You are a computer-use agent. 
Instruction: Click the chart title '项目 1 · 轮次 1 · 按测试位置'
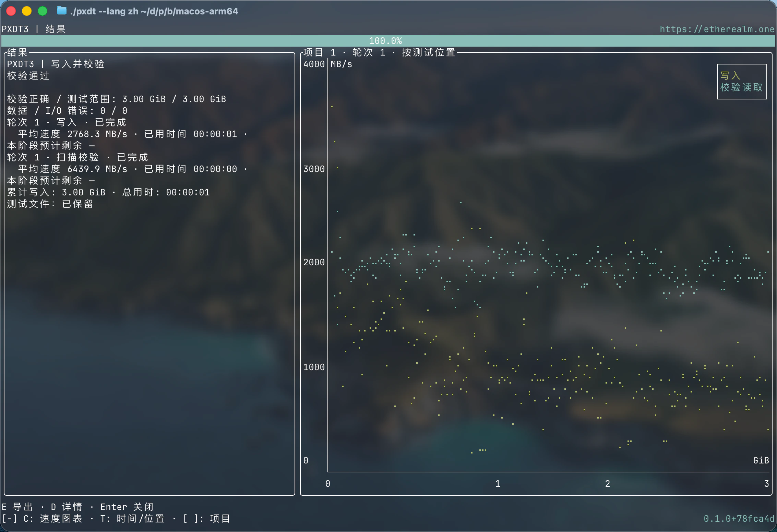(x=379, y=52)
